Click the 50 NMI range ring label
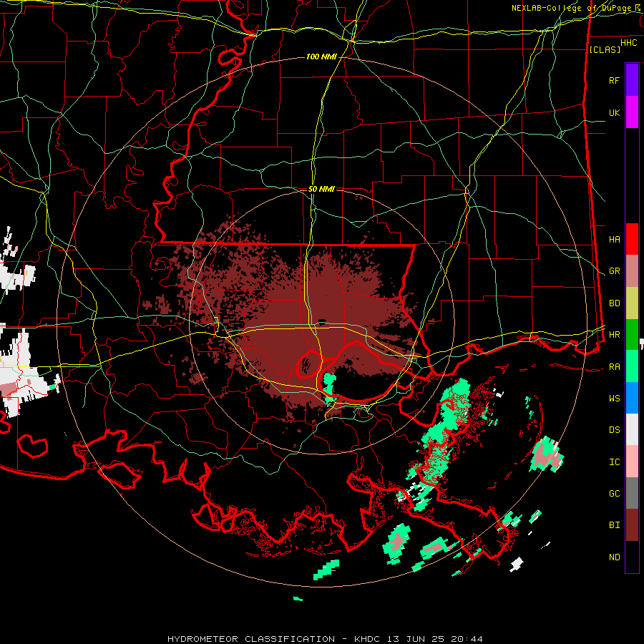 321,189
